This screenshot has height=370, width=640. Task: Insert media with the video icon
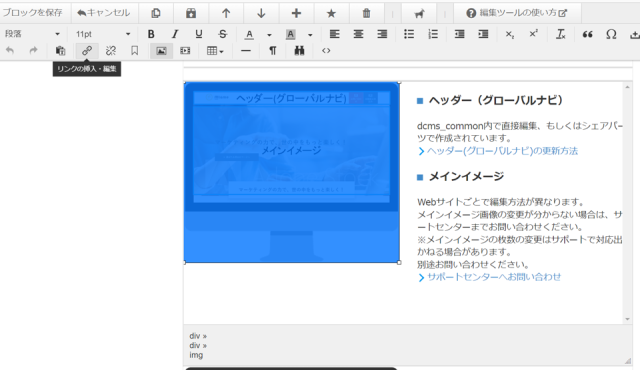(x=185, y=51)
